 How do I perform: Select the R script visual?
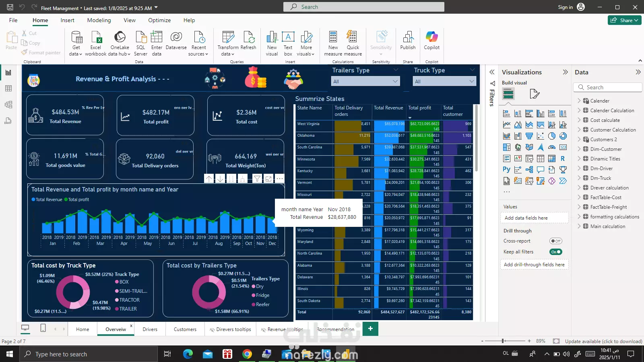[x=563, y=158]
